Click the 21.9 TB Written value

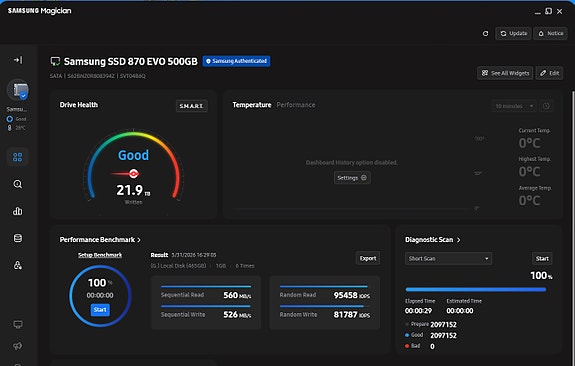pos(133,190)
